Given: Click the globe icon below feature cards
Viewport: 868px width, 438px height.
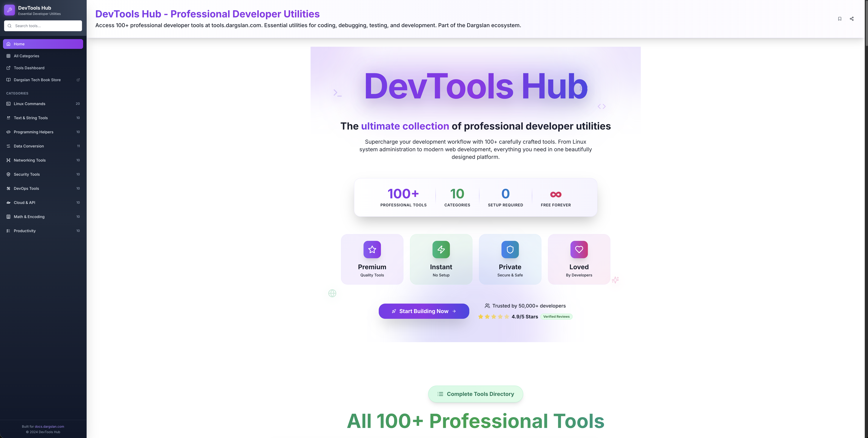Looking at the screenshot, I should coord(332,293).
